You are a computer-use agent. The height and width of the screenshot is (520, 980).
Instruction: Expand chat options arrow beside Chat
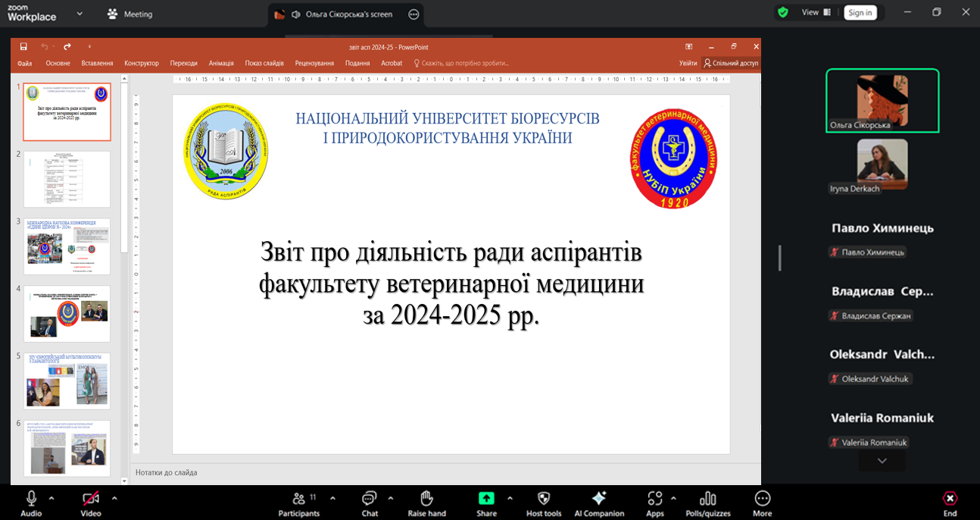tap(391, 498)
